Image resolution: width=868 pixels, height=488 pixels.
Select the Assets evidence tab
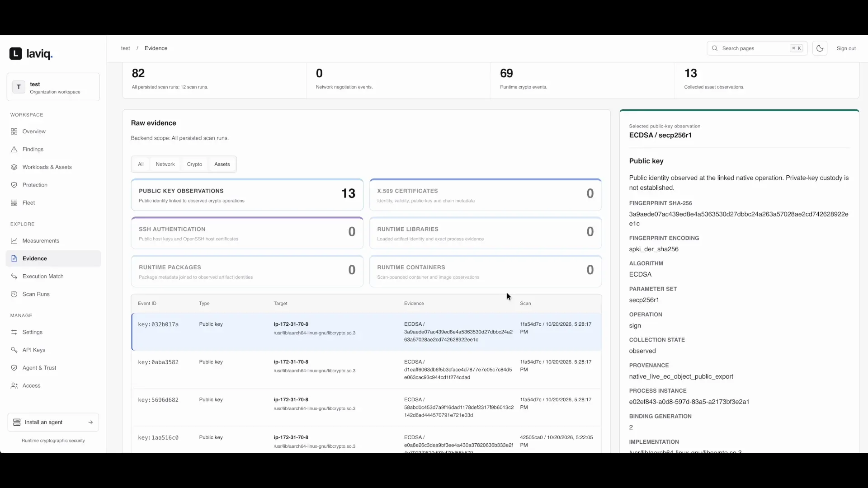pos(222,164)
